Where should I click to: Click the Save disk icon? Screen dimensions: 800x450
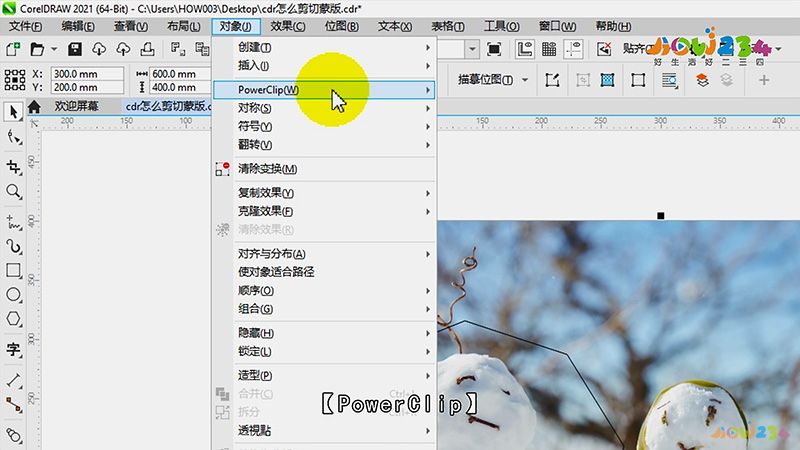tap(75, 49)
